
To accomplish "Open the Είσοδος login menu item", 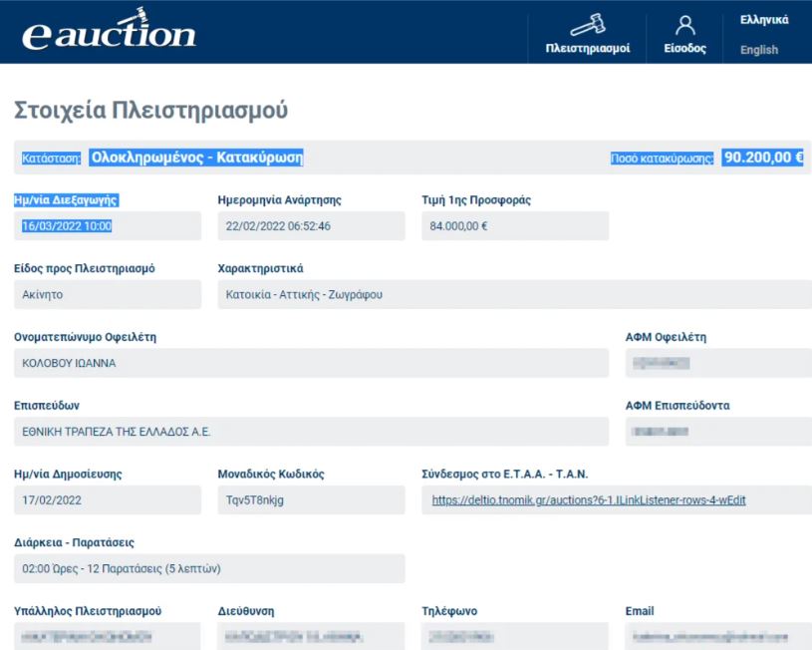I will 684,49.
